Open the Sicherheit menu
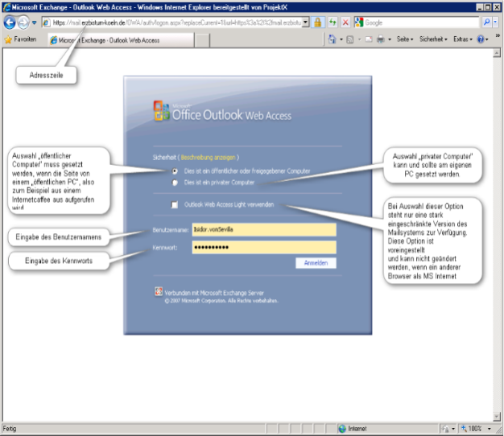 click(x=433, y=39)
